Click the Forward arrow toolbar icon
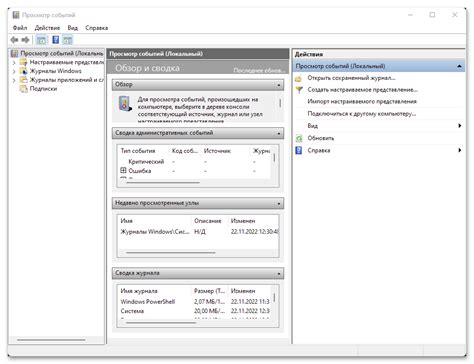Image resolution: width=474 pixels, height=364 pixels. click(x=25, y=40)
